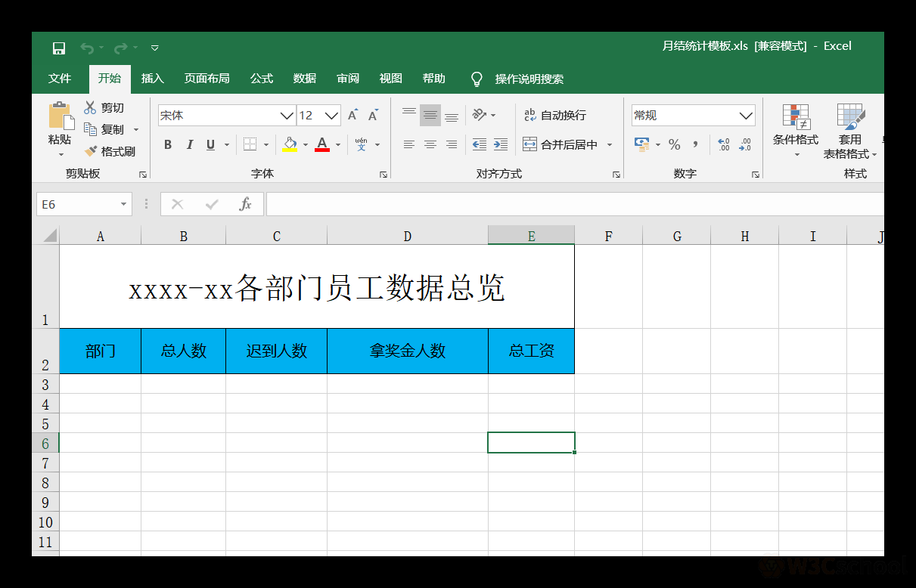
Task: Expand the underline style dropdown arrow
Action: tap(227, 144)
